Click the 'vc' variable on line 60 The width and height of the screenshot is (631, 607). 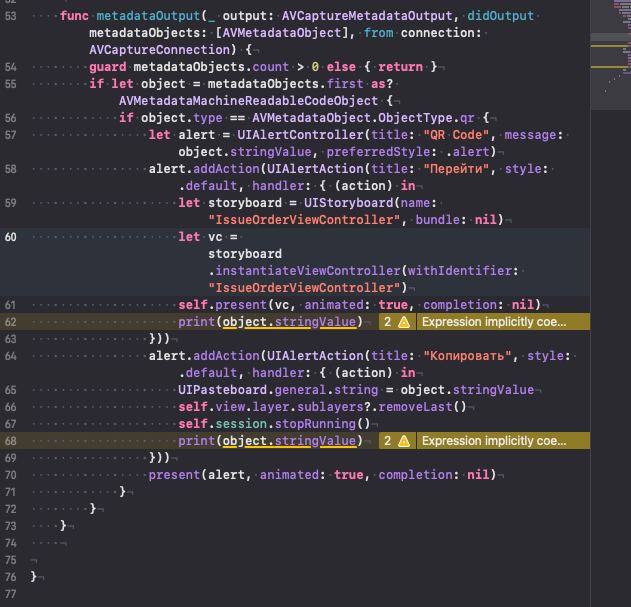(215, 237)
